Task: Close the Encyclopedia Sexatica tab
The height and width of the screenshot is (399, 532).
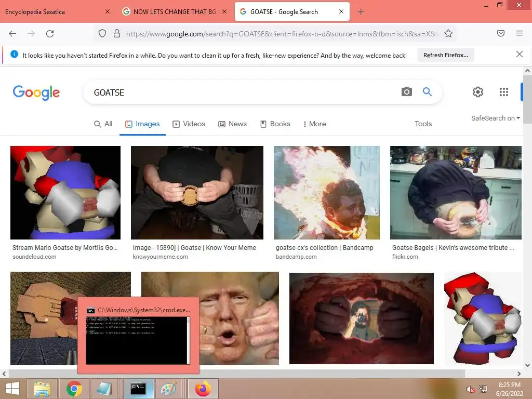Action: click(108, 11)
